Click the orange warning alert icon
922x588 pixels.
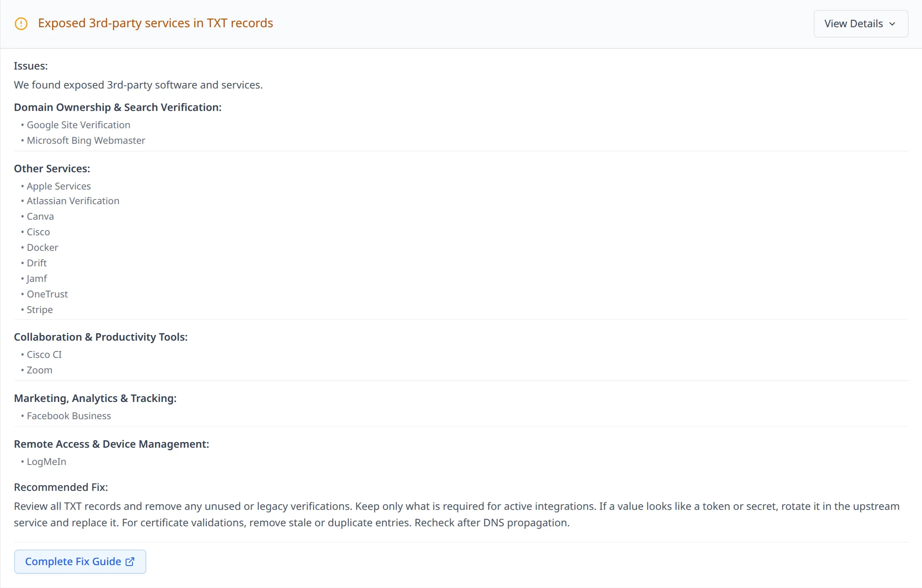pos(21,24)
